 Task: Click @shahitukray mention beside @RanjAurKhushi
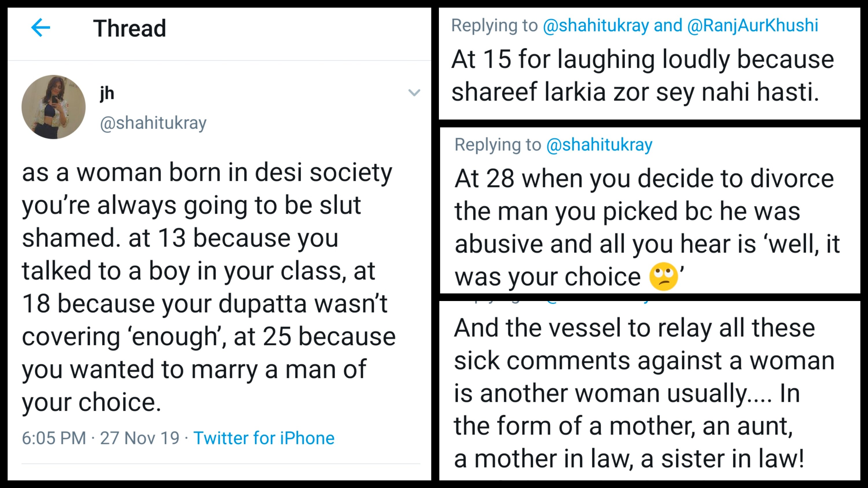(x=596, y=25)
